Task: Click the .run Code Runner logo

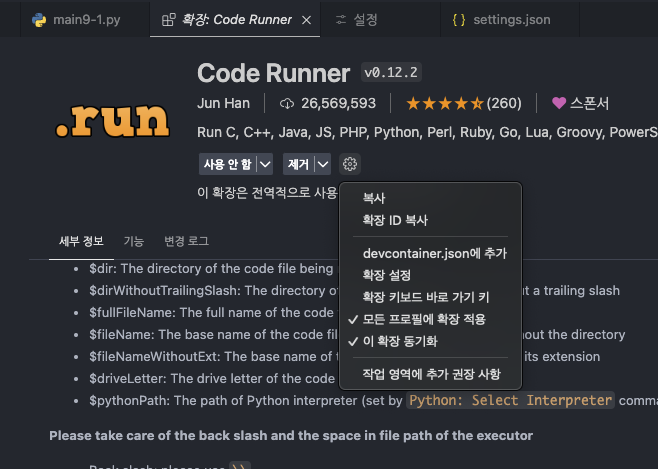Action: click(x=112, y=121)
